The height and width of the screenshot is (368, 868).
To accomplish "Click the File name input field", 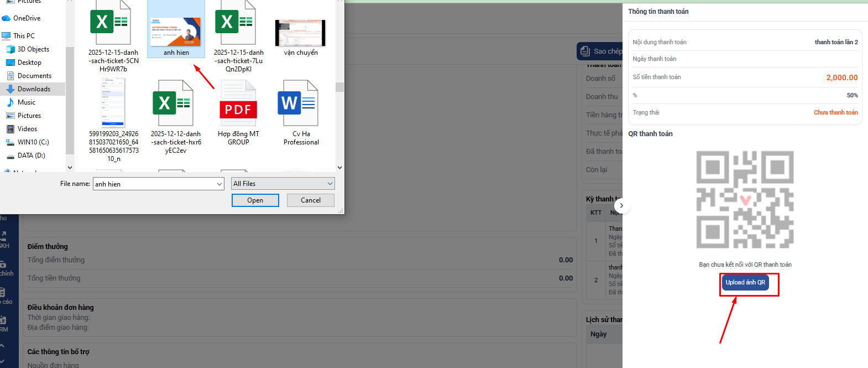I will click(154, 184).
